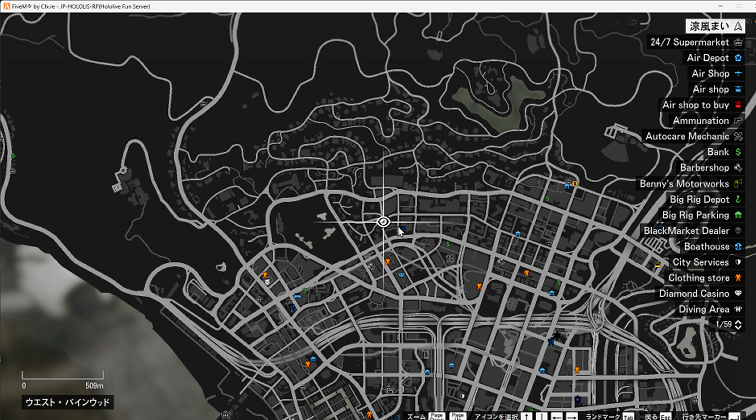Click the green blip at far left map edge
Image resolution: width=756 pixels, height=420 pixels.
(13, 156)
